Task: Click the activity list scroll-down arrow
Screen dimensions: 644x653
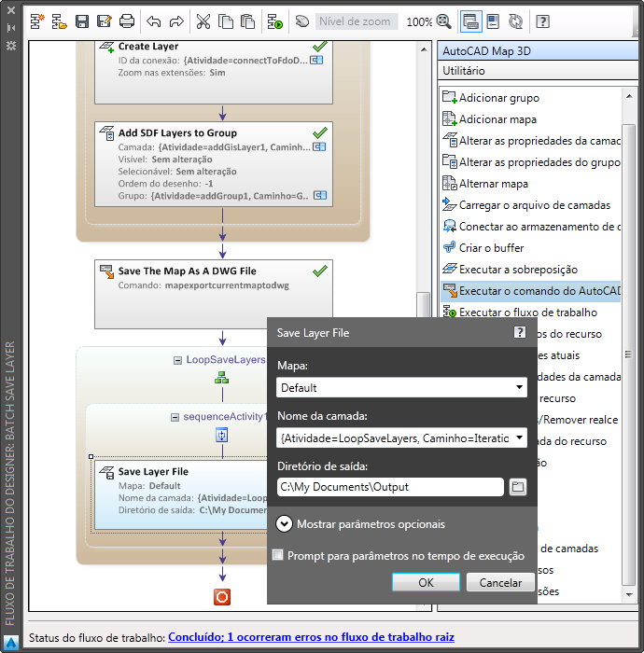Action: (629, 595)
